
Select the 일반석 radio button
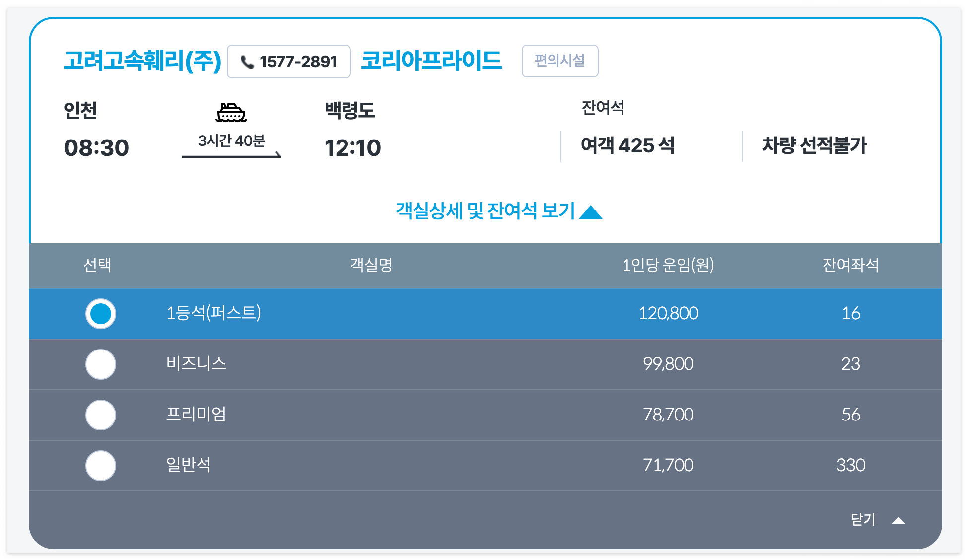[101, 466]
